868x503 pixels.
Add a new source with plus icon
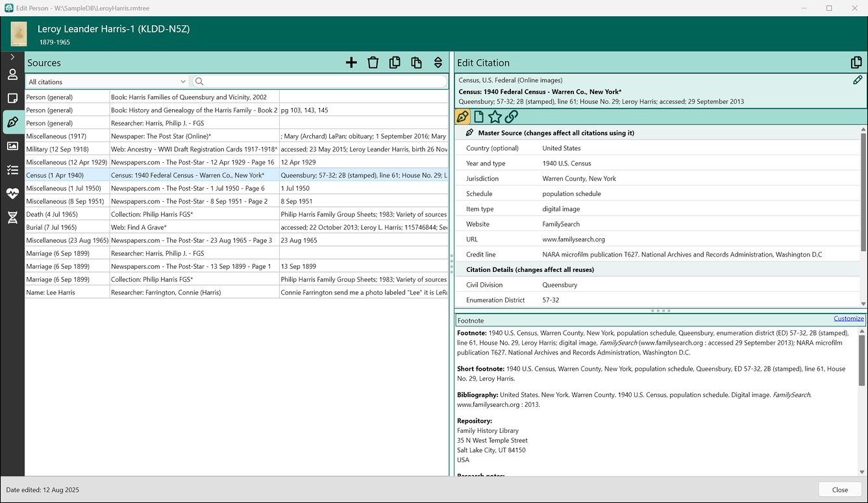[351, 62]
